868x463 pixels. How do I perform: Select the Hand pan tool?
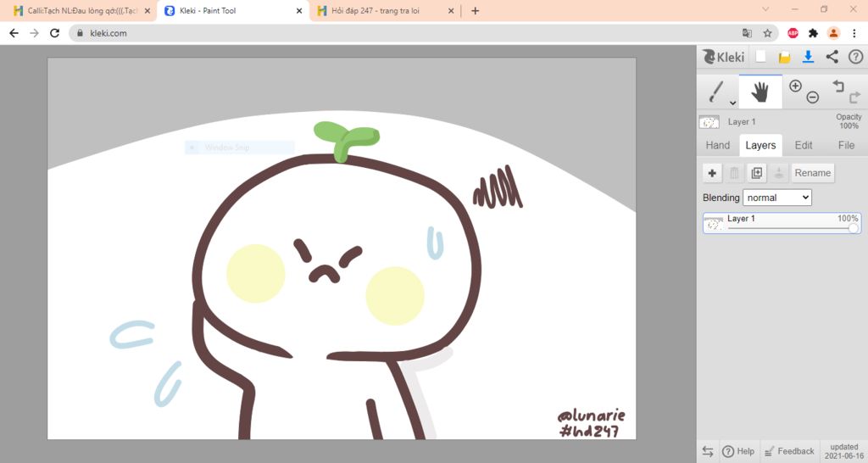pyautogui.click(x=760, y=92)
